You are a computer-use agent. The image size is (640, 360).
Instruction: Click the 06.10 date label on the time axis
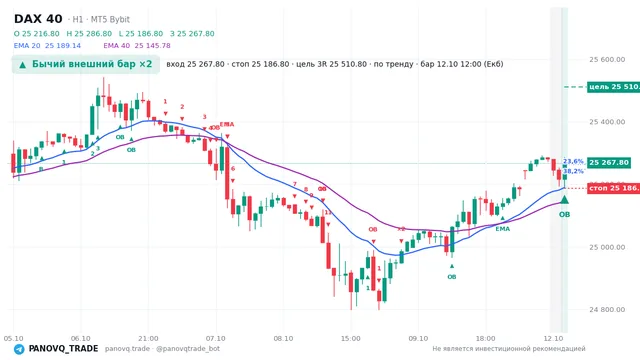(80, 339)
